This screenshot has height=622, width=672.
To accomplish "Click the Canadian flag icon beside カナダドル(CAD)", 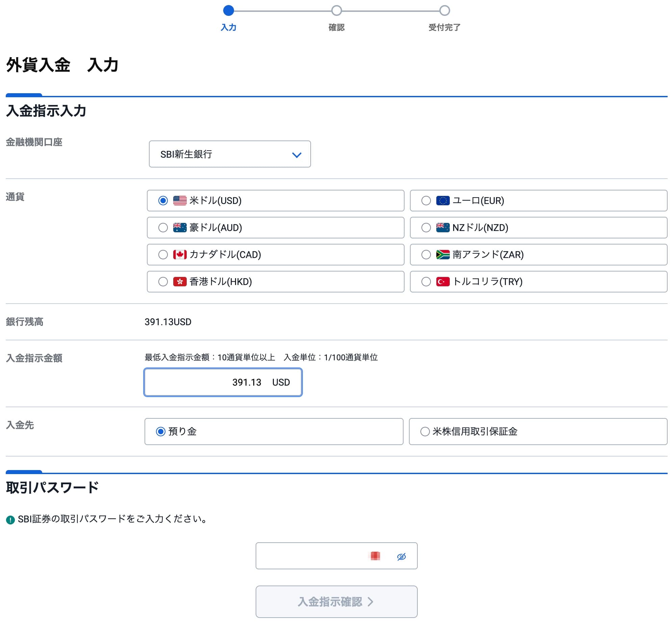I will 179,255.
